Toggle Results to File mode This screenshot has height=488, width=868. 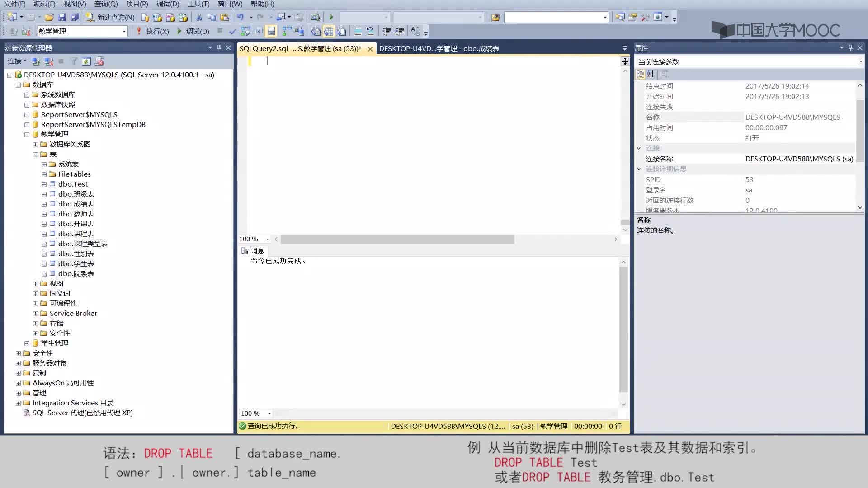[341, 31]
